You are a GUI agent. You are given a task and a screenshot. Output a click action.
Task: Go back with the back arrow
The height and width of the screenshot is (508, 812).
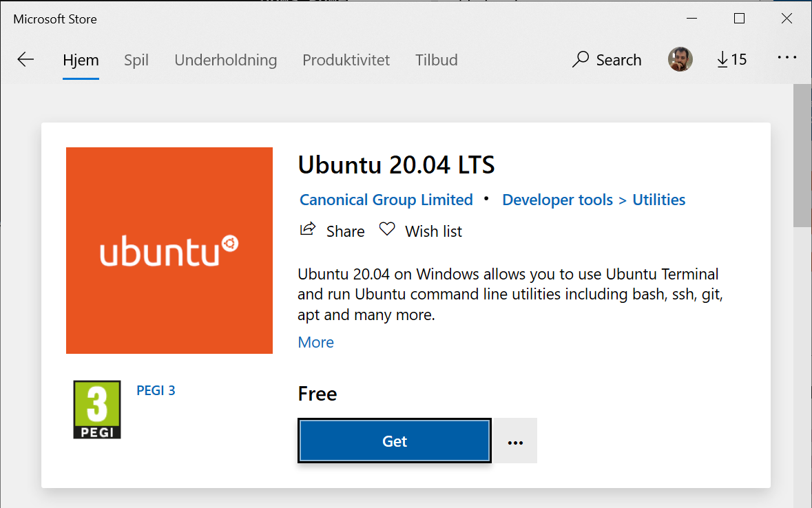coord(25,60)
